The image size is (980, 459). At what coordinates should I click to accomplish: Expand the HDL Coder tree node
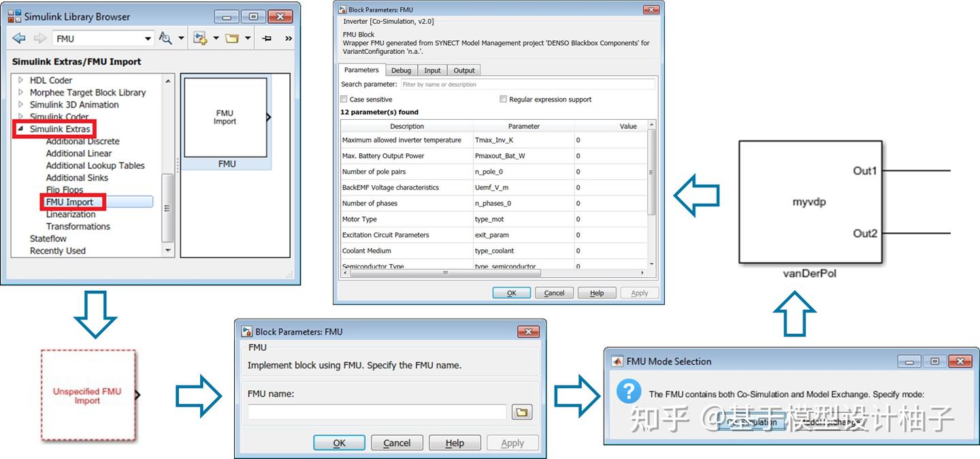click(x=19, y=80)
